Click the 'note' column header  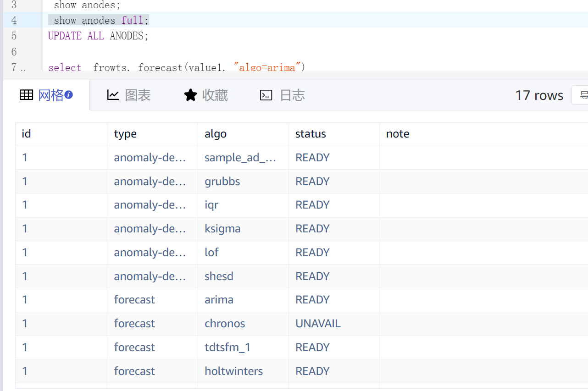pos(397,134)
